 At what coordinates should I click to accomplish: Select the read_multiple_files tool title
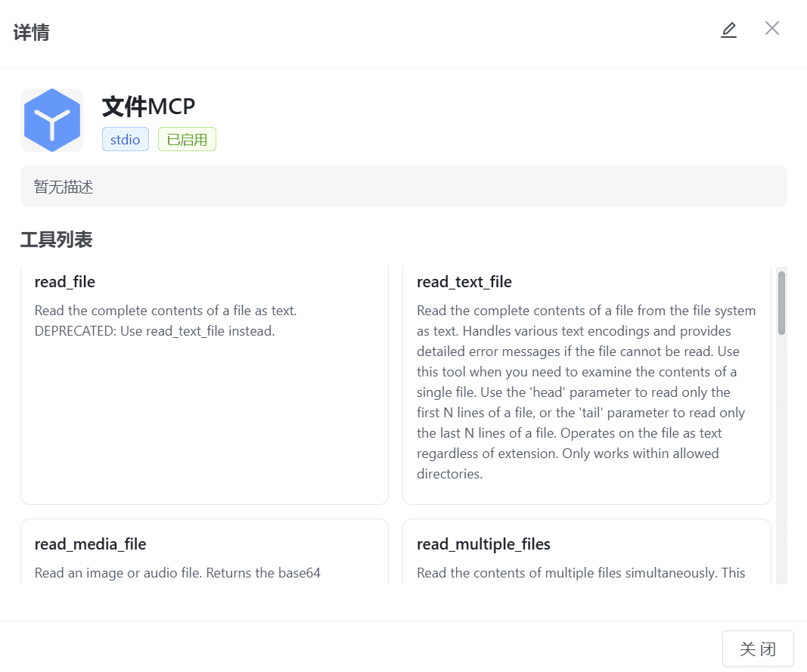(483, 544)
